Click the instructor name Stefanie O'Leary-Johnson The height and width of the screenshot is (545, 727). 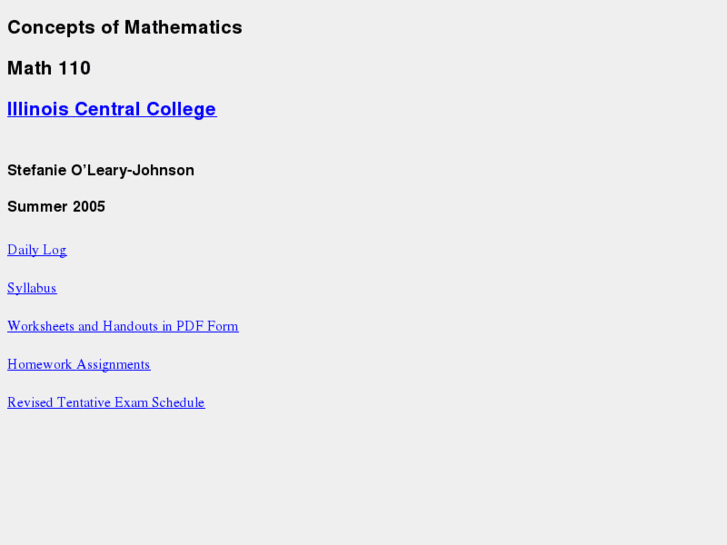click(x=100, y=170)
